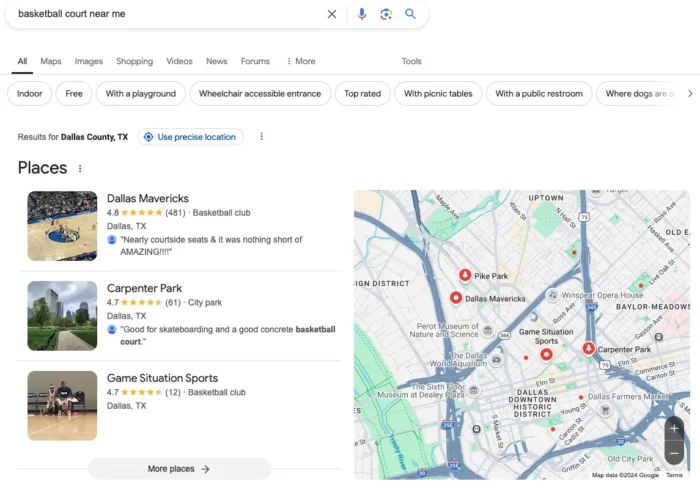Filter by Wheelchair accessible entrance
Image resolution: width=700 pixels, height=490 pixels.
coord(260,94)
